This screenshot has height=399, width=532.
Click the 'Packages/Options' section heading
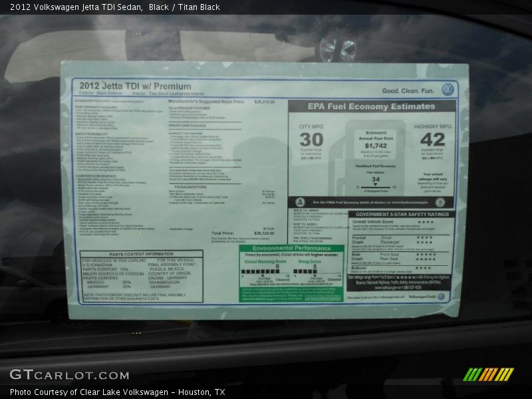click(x=190, y=187)
